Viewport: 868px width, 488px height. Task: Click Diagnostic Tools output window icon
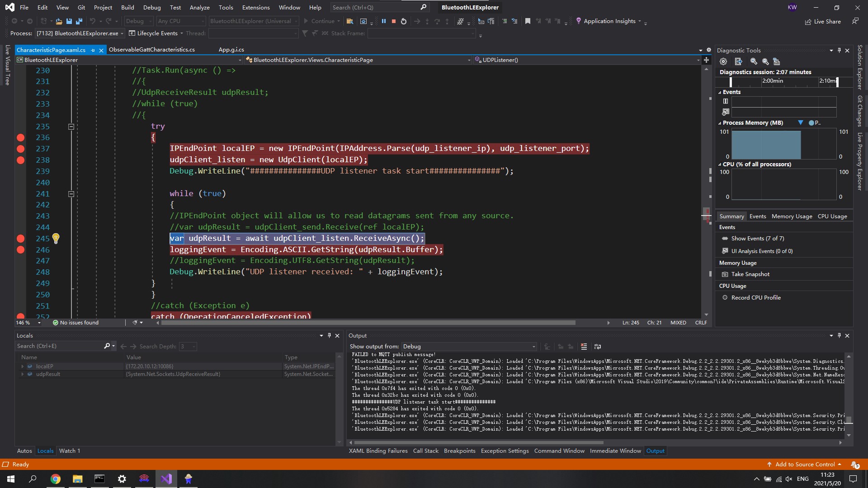tap(739, 61)
